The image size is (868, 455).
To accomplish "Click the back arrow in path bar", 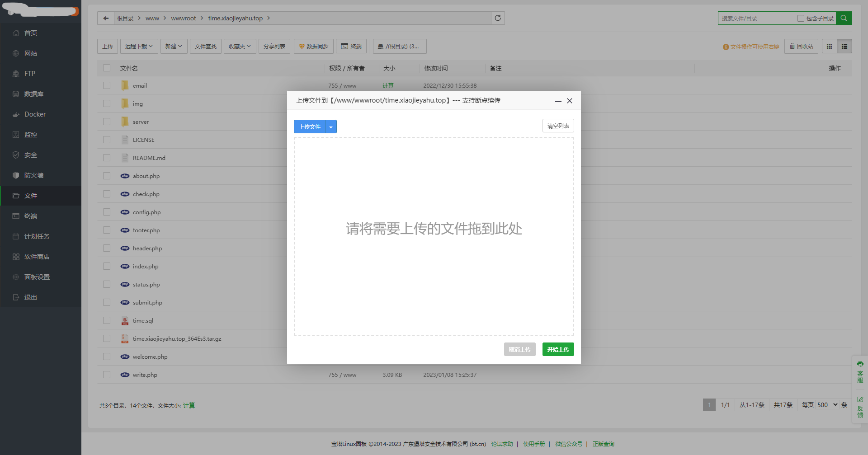I will point(106,18).
